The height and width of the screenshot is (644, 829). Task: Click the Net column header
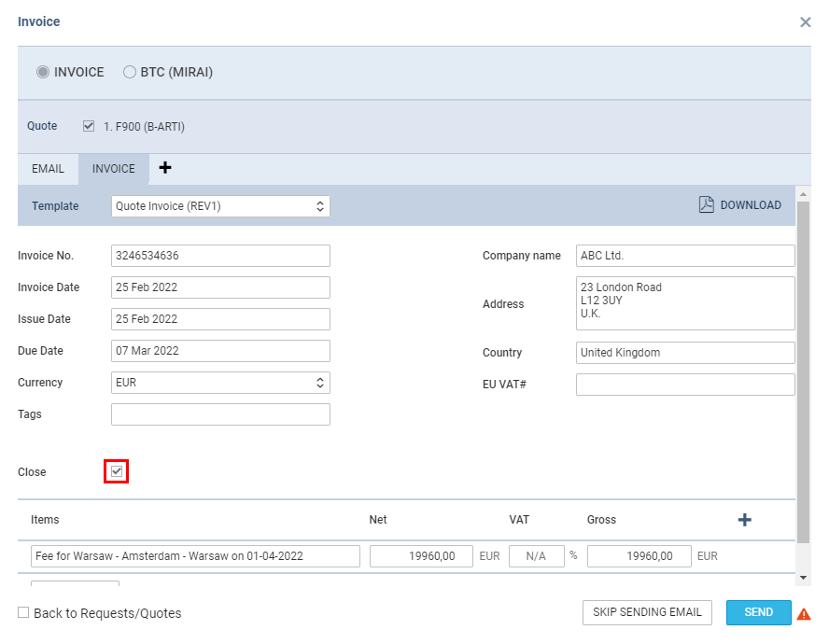(378, 520)
